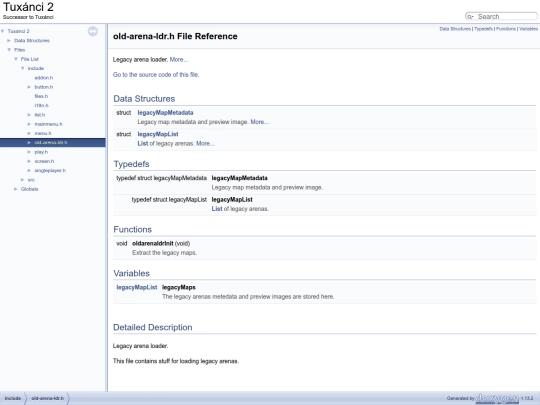
Task: Jump to Variables summary link
Action: click(529, 29)
